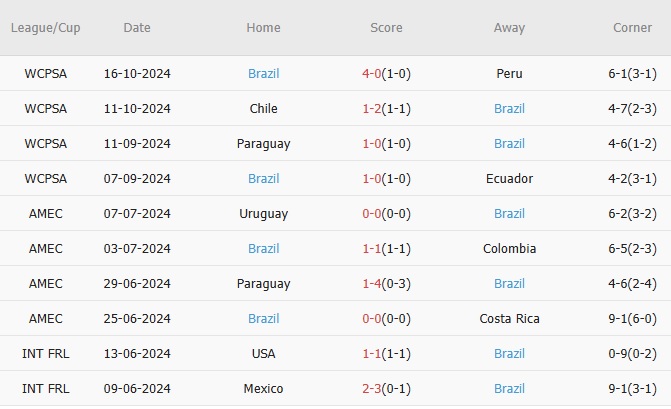671x409 pixels.
Task: Open the Ecuador away team link
Action: pyautogui.click(x=509, y=179)
